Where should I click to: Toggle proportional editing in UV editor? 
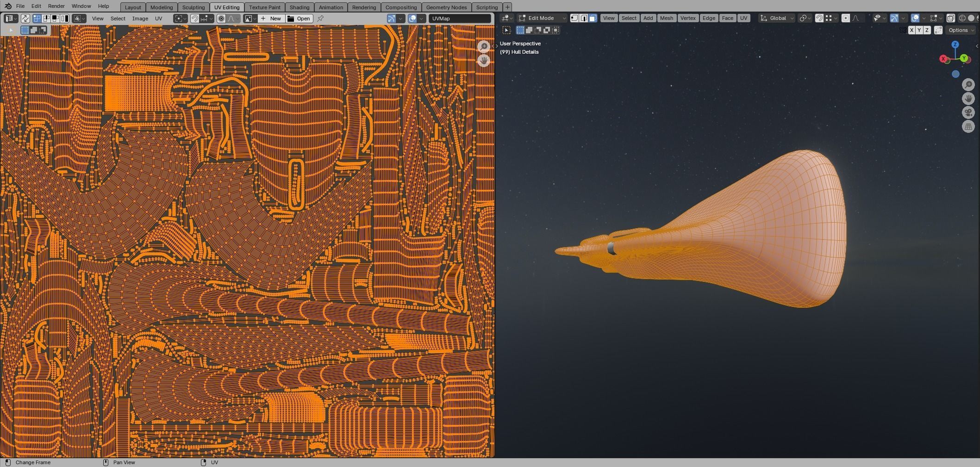(221, 19)
